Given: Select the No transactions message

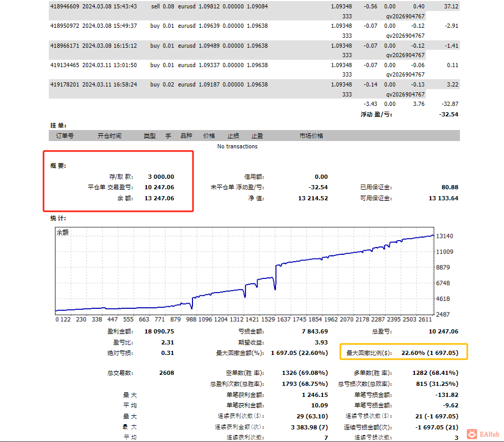Looking at the screenshot, I should pos(237,146).
